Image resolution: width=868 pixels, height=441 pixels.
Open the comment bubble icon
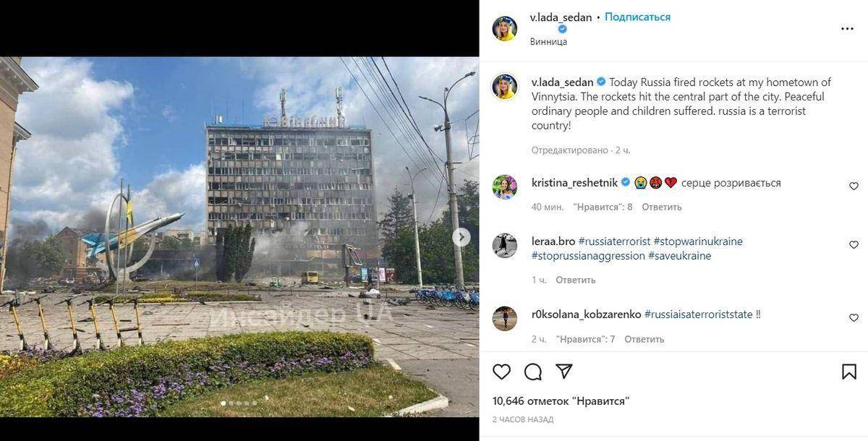tap(533, 372)
